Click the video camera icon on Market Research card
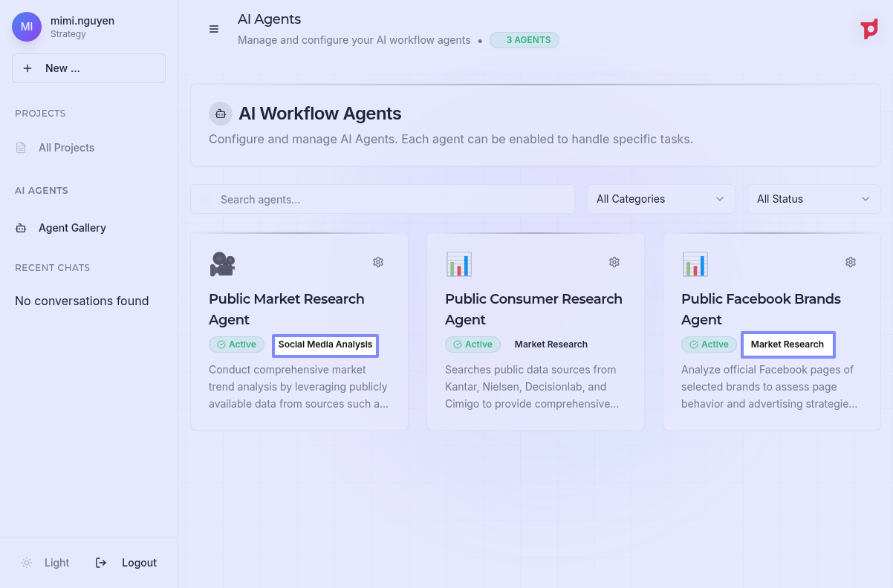The width and height of the screenshot is (893, 588). tap(222, 264)
